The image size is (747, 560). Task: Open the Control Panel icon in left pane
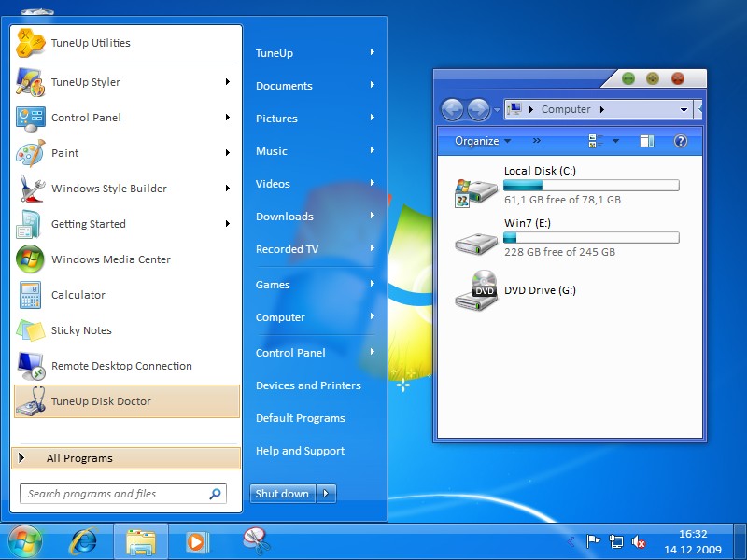coord(30,118)
